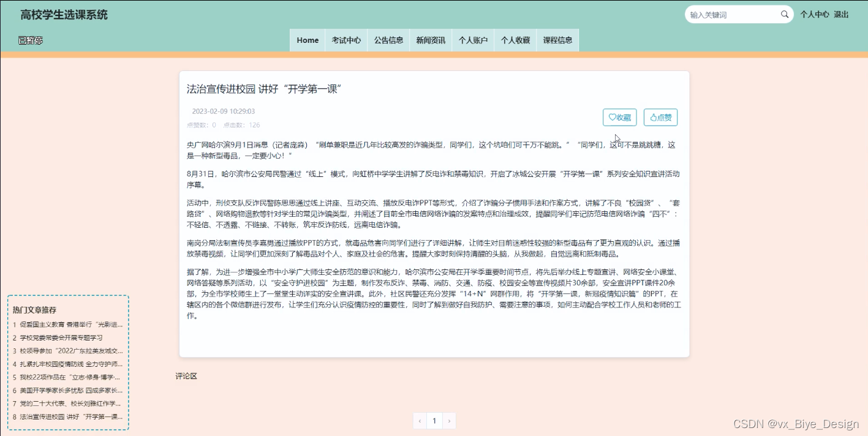Open hot article 6 美国开学季家长多忧愁

pos(68,390)
